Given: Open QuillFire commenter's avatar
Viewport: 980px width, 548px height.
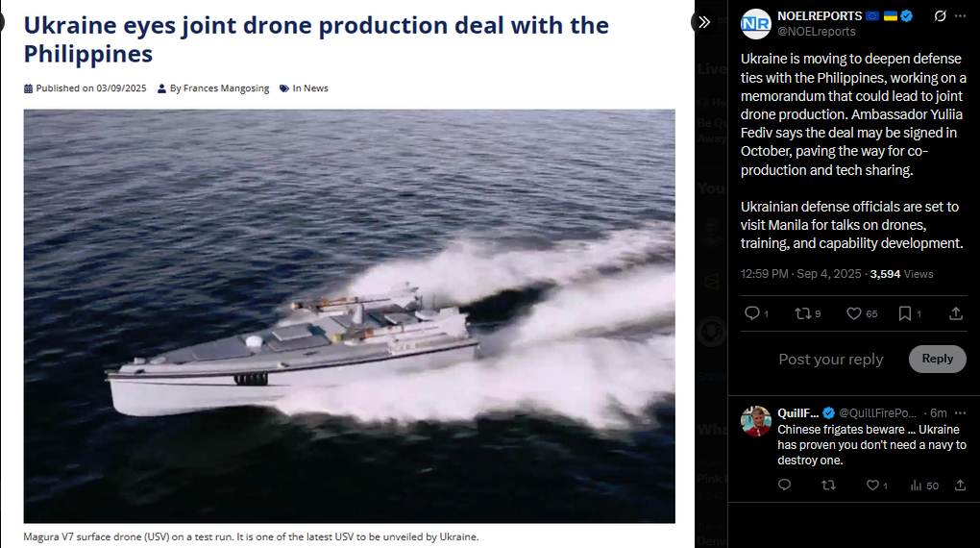Looking at the screenshot, I should click(x=756, y=421).
